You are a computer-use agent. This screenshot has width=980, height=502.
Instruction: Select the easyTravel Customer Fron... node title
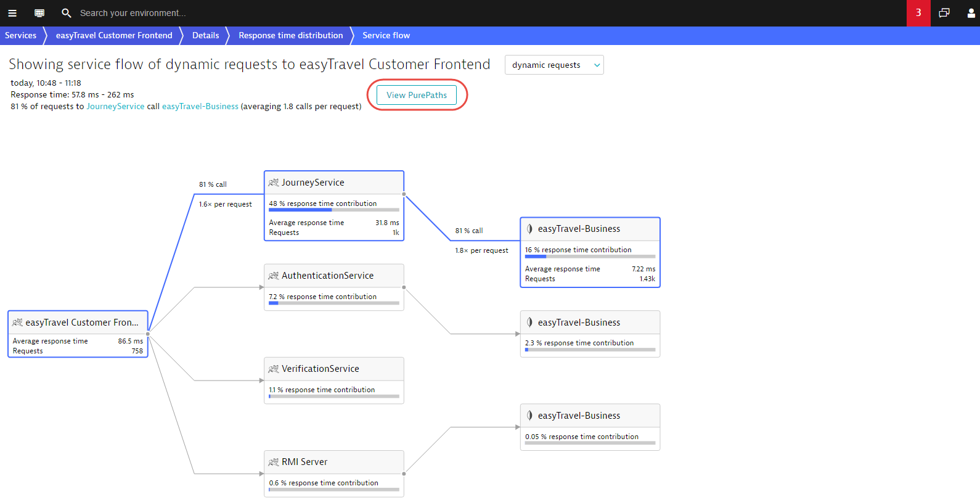click(82, 323)
